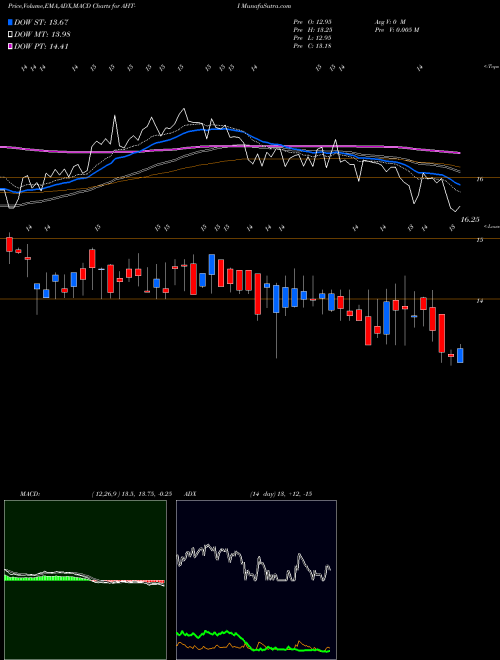Click the Pre O: 12.93 value

coord(313,21)
